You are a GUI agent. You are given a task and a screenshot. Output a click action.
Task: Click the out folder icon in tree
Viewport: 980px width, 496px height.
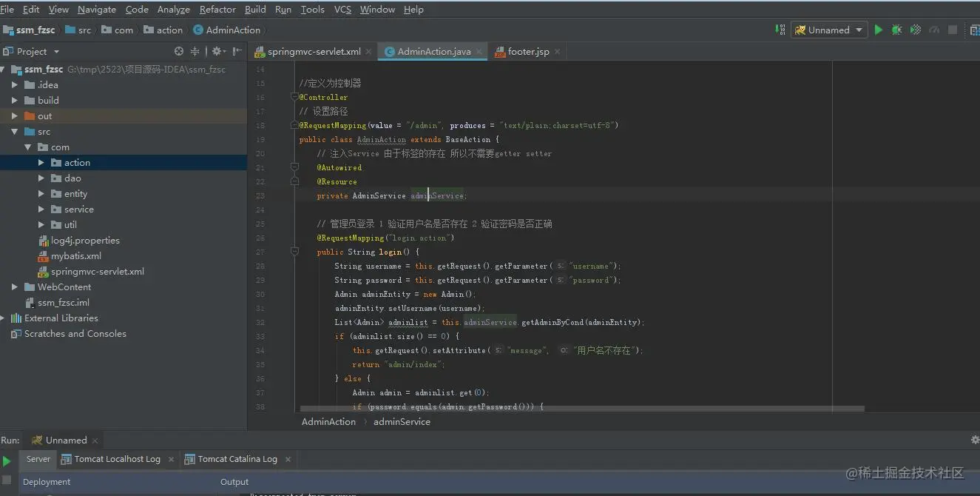click(30, 116)
